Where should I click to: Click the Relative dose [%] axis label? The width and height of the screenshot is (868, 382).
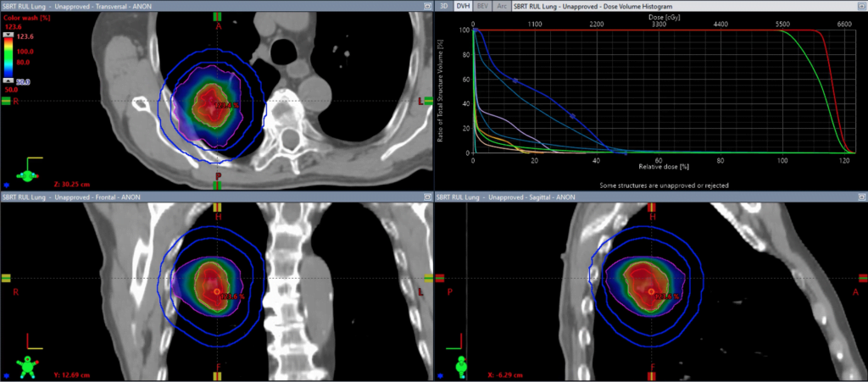(x=662, y=166)
